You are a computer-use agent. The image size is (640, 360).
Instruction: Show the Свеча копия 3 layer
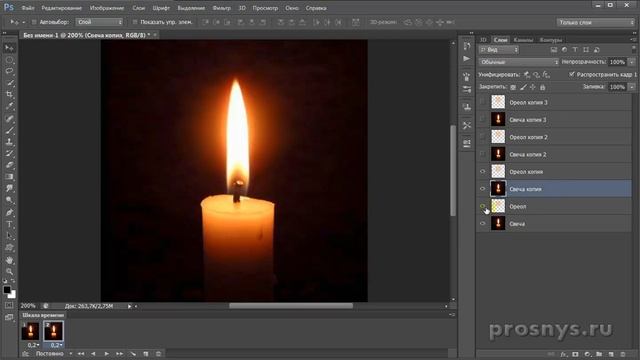click(482, 120)
